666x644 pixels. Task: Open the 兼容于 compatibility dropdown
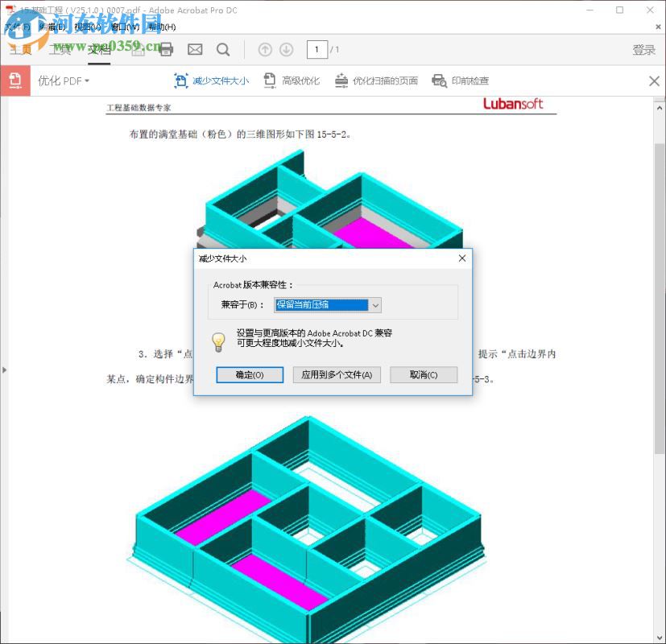click(374, 304)
